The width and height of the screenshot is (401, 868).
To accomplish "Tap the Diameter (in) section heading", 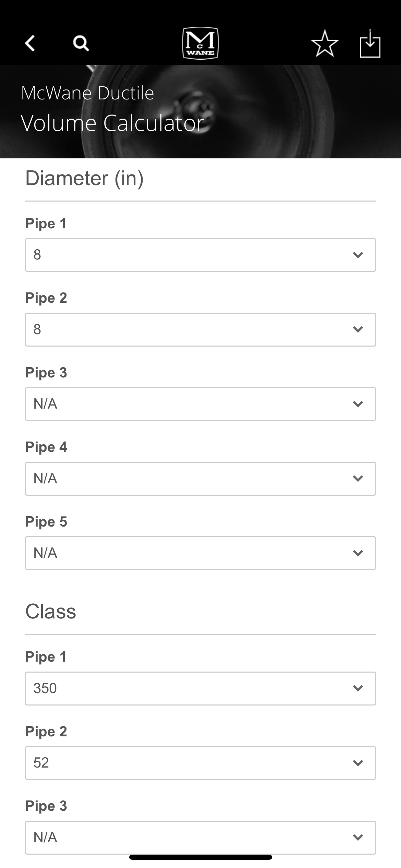I will click(84, 178).
